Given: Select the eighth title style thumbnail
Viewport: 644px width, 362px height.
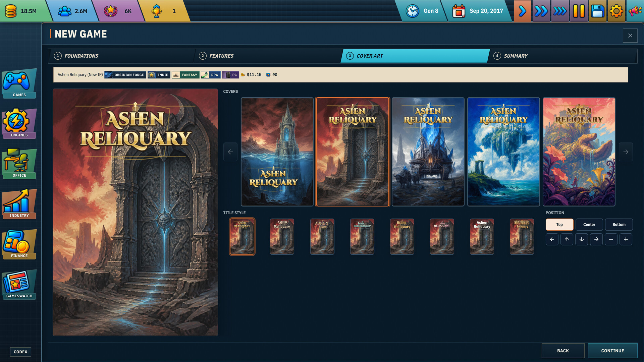Looking at the screenshot, I should pos(522,237).
